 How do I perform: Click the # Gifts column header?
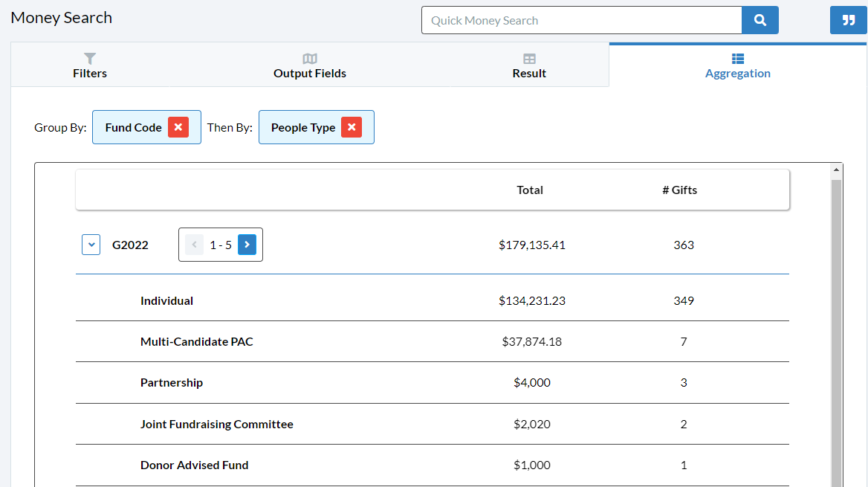[680, 190]
